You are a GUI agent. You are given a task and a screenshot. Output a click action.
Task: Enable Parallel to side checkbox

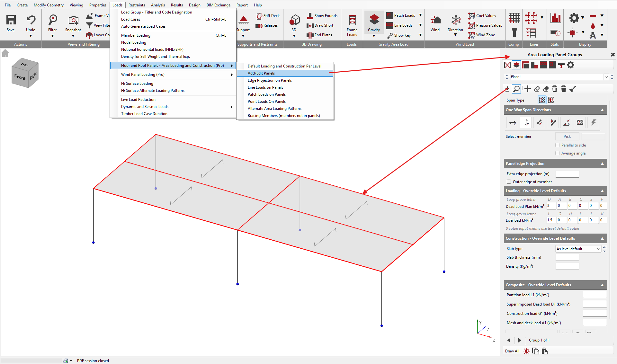558,145
